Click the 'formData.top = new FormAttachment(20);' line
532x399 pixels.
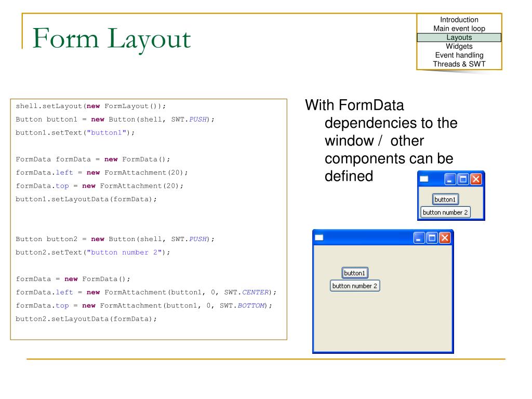pos(99,185)
